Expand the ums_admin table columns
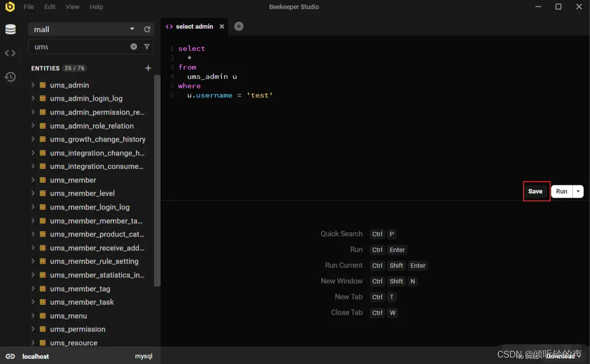 [33, 85]
